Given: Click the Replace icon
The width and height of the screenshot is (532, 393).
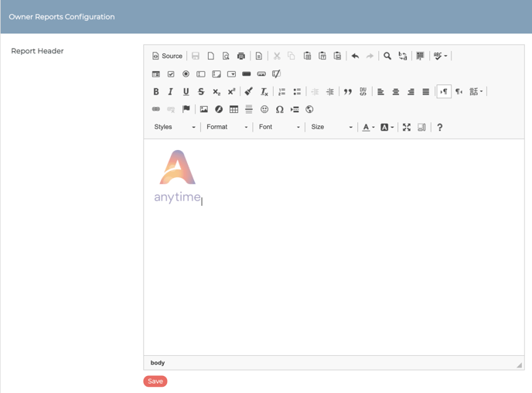Looking at the screenshot, I should coord(403,56).
